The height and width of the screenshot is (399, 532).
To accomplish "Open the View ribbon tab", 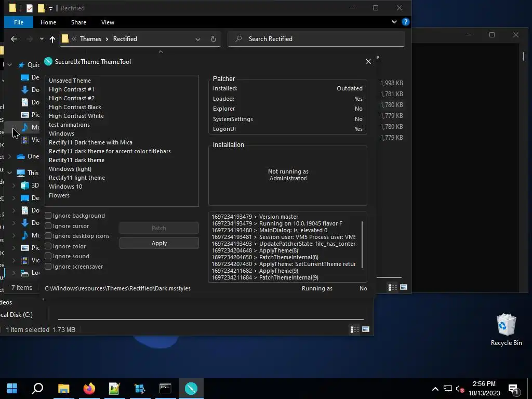I will click(108, 22).
